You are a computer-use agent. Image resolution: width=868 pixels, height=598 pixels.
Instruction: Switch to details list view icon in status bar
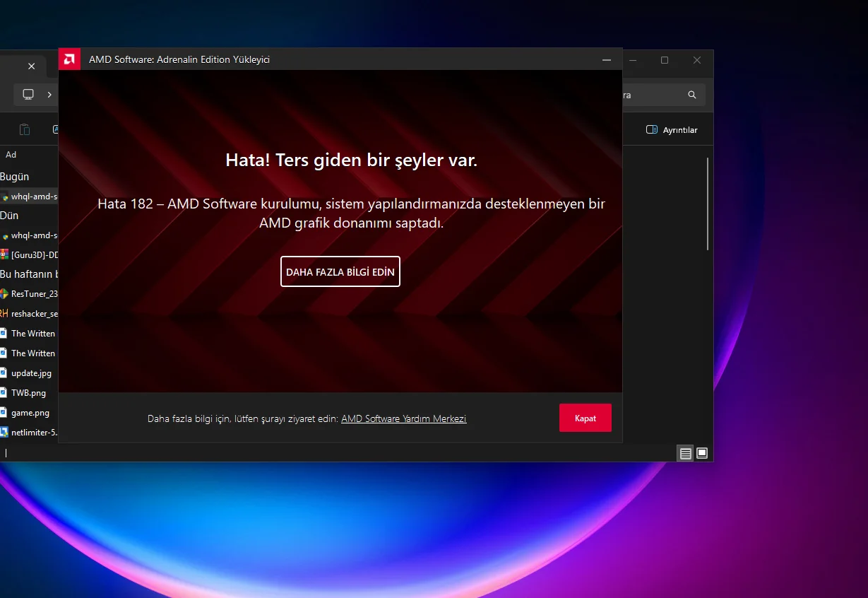point(685,454)
